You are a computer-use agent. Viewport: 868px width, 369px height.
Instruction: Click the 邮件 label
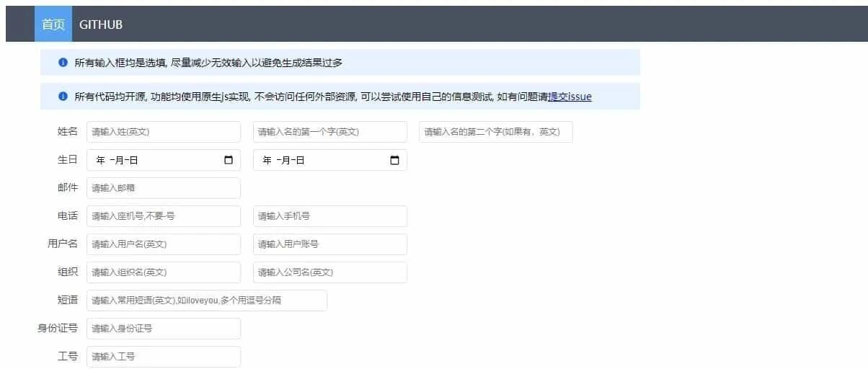tap(68, 188)
